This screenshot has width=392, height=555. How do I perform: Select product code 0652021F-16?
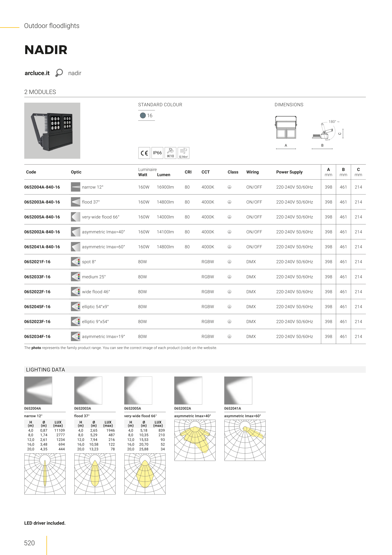(37, 262)
